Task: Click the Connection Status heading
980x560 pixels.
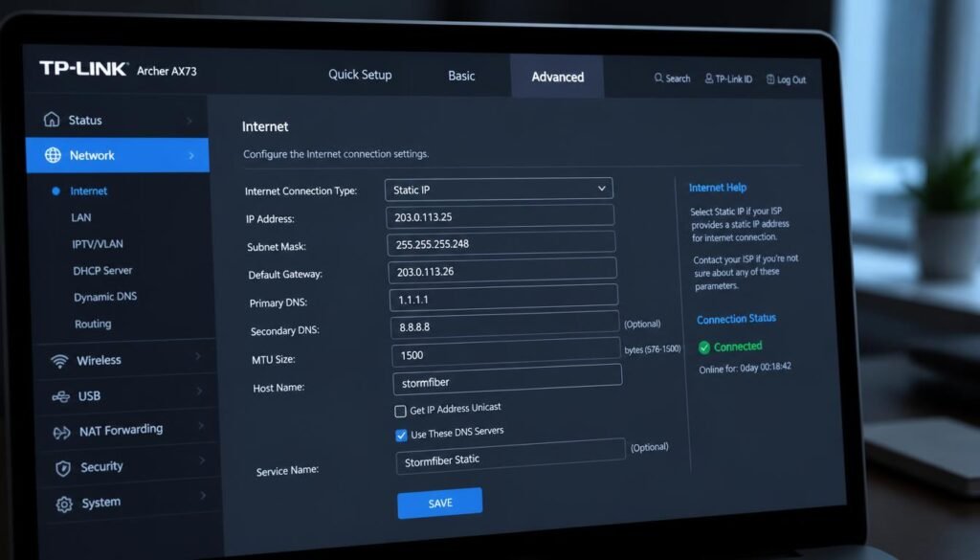Action: coord(736,319)
